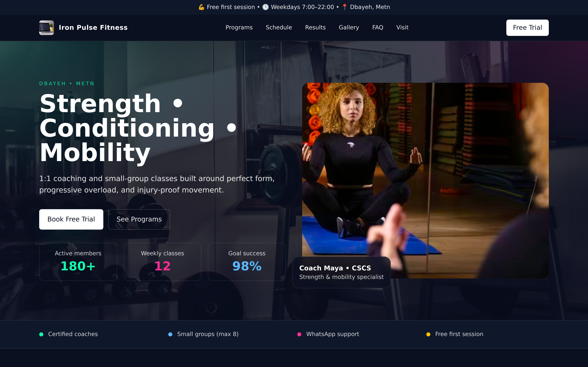
Task: Click the Coach Maya photo
Action: pos(425,170)
